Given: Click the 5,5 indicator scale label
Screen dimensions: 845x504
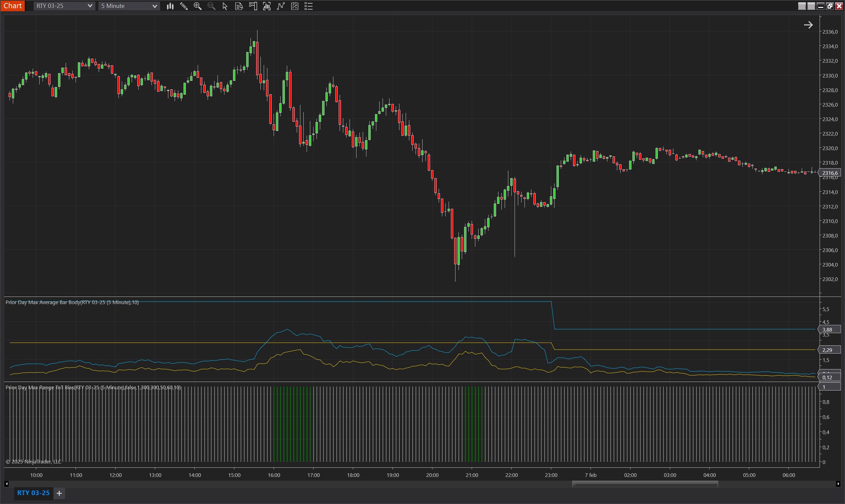Looking at the screenshot, I should point(826,309).
